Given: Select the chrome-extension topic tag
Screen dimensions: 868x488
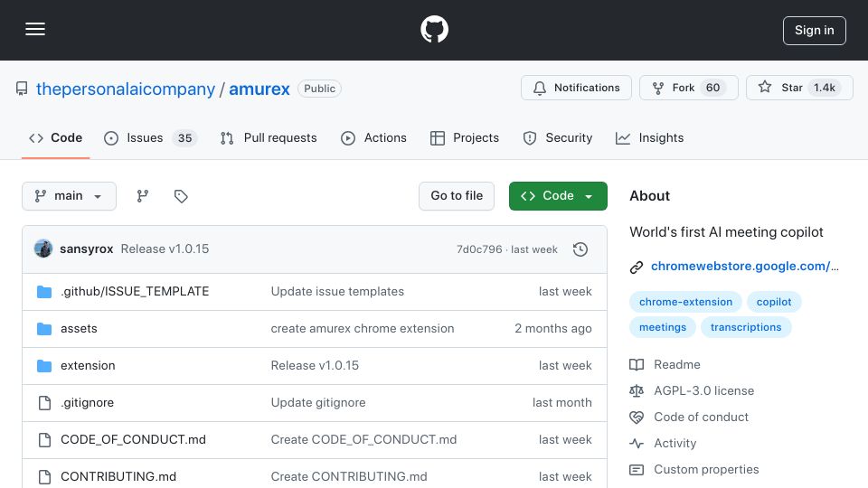Looking at the screenshot, I should (685, 302).
